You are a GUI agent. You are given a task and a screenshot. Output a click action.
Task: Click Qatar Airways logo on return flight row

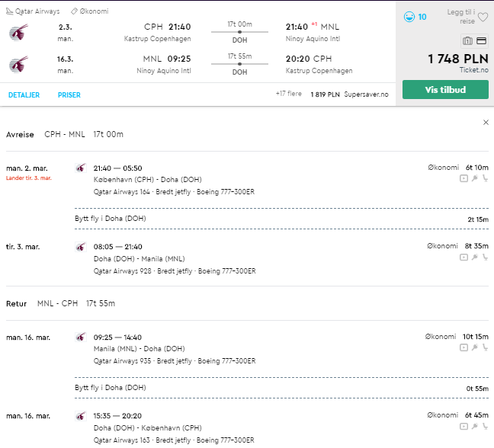[18, 65]
